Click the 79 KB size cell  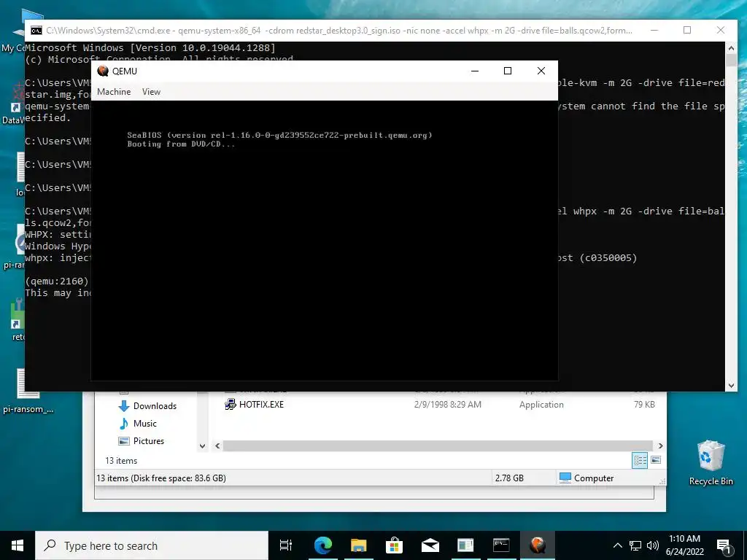click(x=644, y=404)
